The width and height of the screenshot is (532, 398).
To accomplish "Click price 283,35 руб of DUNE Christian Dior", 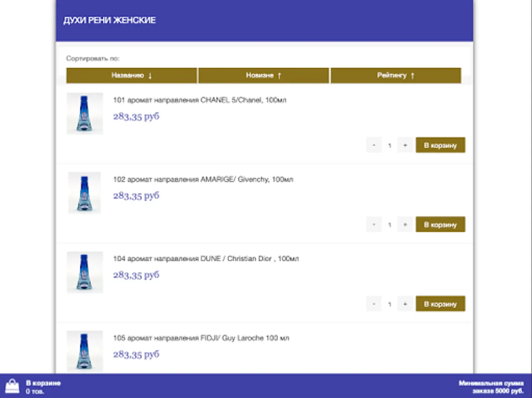I will point(136,275).
